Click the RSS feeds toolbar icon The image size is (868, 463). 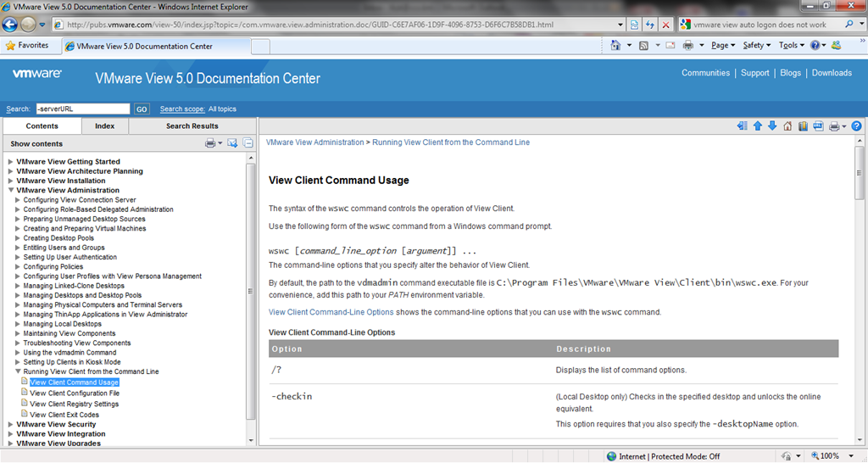(643, 46)
